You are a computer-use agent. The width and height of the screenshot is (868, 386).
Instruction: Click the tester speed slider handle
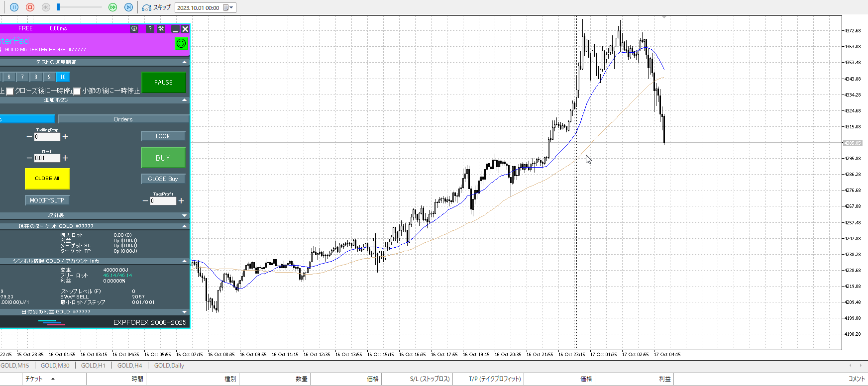(x=58, y=7)
